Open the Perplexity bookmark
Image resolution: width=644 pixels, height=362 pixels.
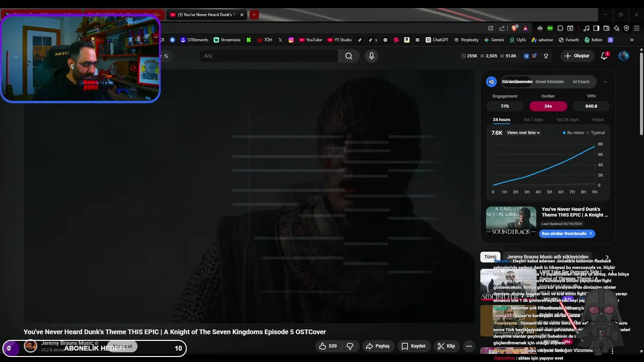pos(466,40)
